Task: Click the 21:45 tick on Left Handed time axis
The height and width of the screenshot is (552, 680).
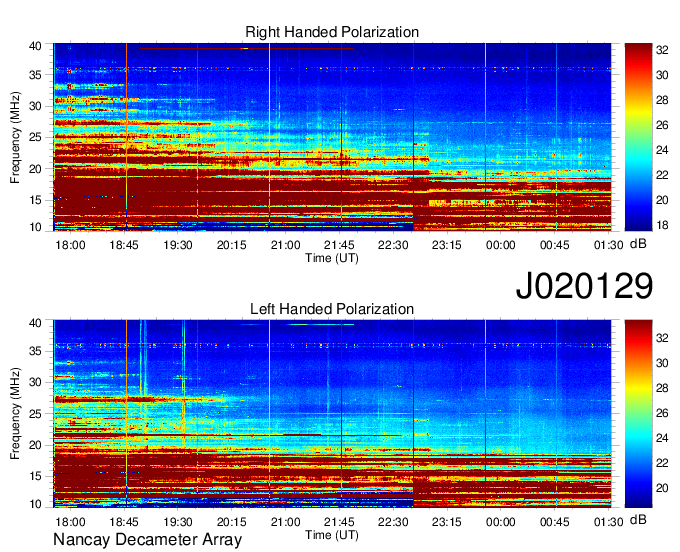Action: pyautogui.click(x=339, y=522)
